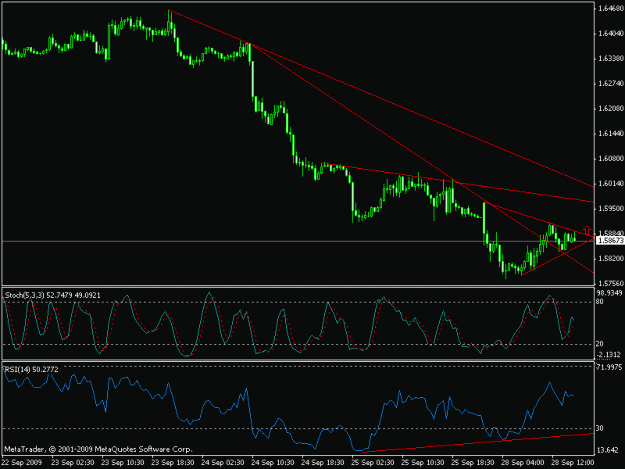Click the 1.62740 price axis label
The height and width of the screenshot is (469, 625).
[x=611, y=84]
